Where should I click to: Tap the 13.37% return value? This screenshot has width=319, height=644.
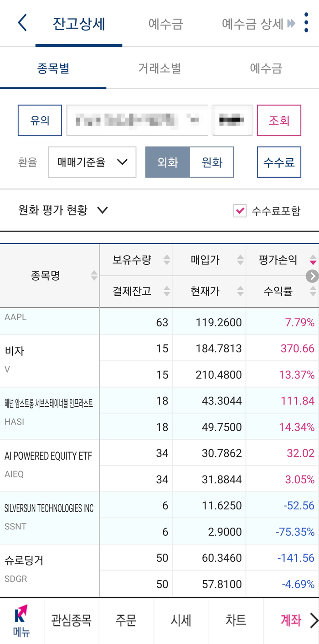click(x=297, y=375)
